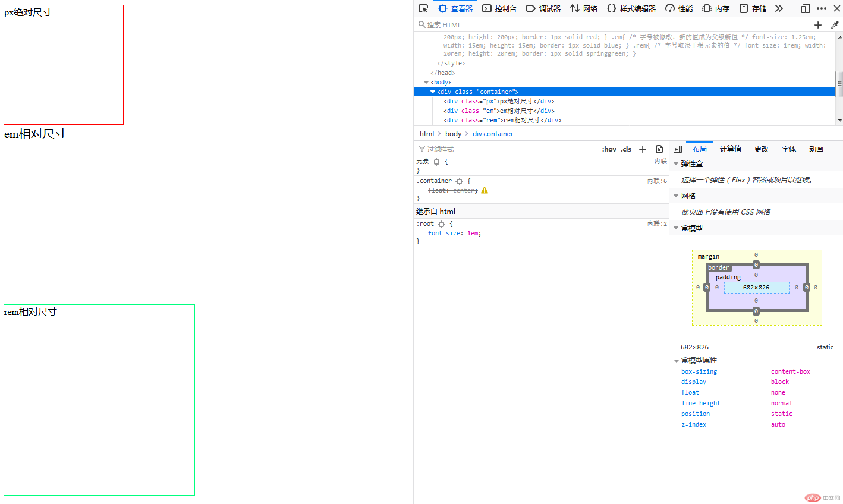Screen dimensions: 843x504
Task: Click the border label in box model diagram
Action: tap(718, 268)
